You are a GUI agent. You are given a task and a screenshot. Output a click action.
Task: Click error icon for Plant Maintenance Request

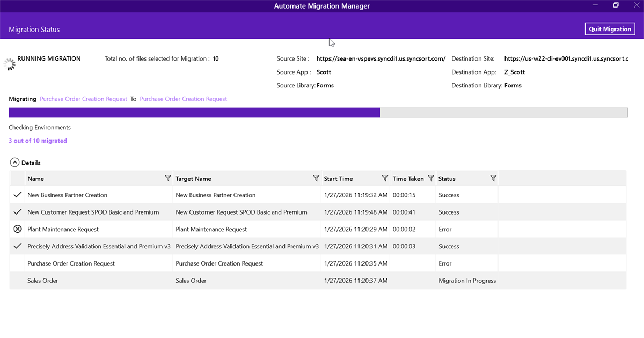tap(17, 229)
